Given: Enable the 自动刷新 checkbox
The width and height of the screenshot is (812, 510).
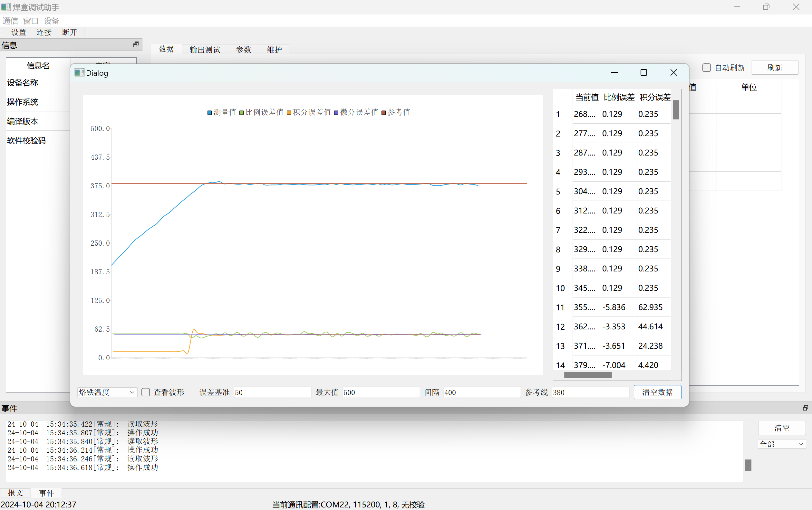Looking at the screenshot, I should pyautogui.click(x=706, y=68).
